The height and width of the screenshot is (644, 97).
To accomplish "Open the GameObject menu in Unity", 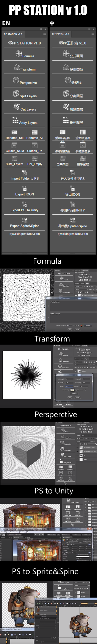I will point(5,532).
